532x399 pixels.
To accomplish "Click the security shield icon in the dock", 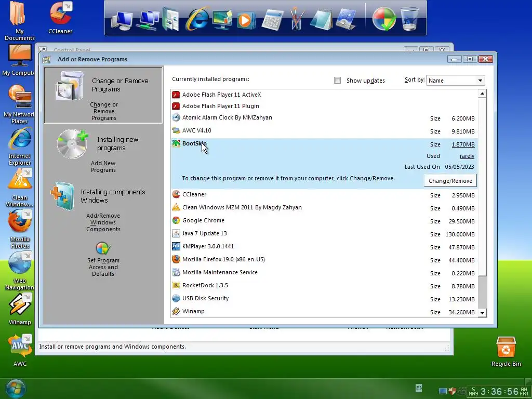I will pyautogui.click(x=384, y=19).
